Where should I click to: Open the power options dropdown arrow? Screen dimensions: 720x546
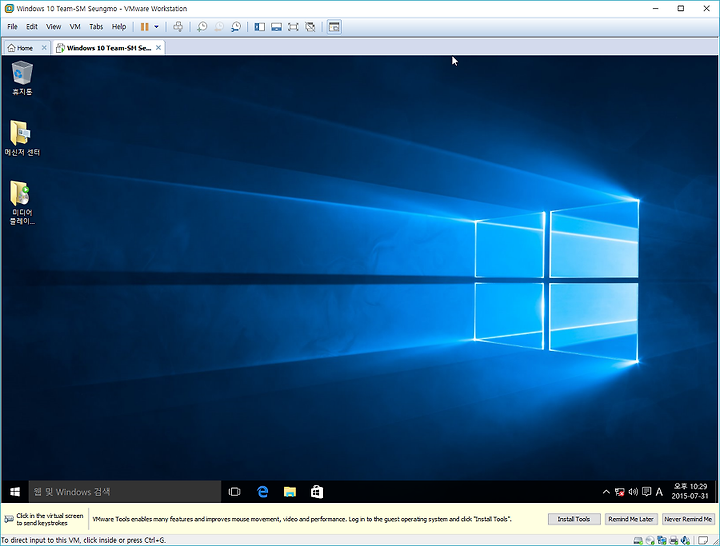[157, 27]
